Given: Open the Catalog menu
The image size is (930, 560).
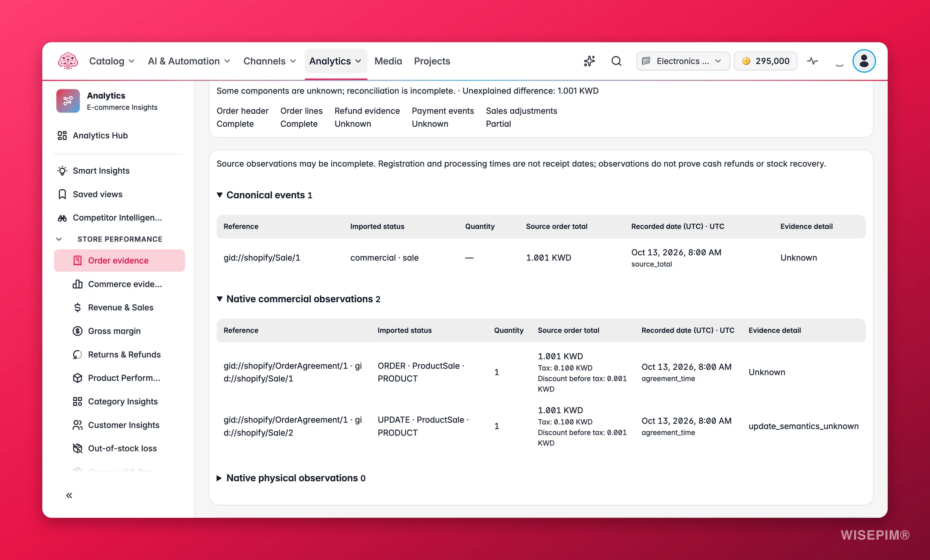Looking at the screenshot, I should point(112,61).
